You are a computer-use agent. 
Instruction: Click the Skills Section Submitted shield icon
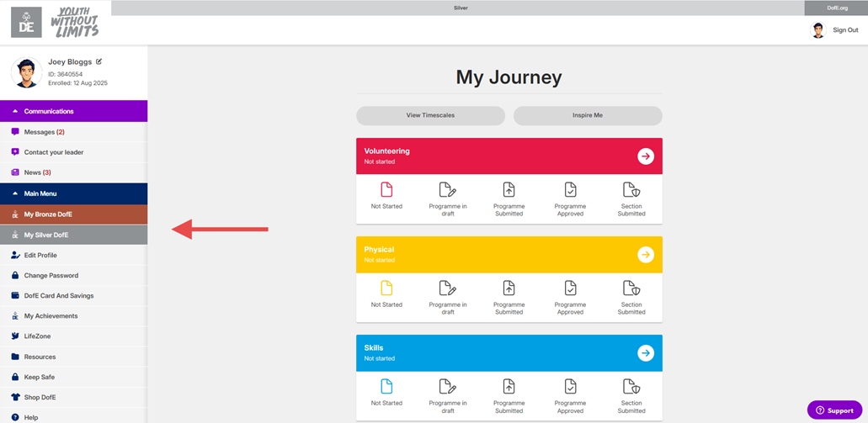coord(631,387)
